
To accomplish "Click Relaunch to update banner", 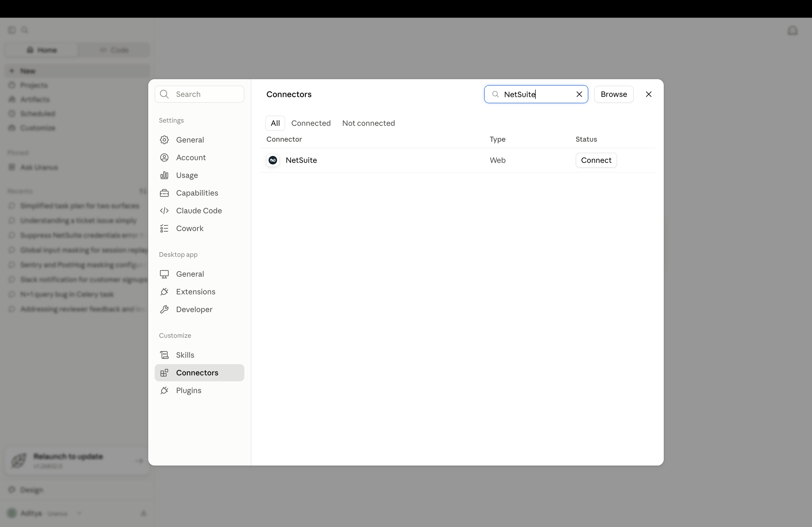I will (x=77, y=461).
